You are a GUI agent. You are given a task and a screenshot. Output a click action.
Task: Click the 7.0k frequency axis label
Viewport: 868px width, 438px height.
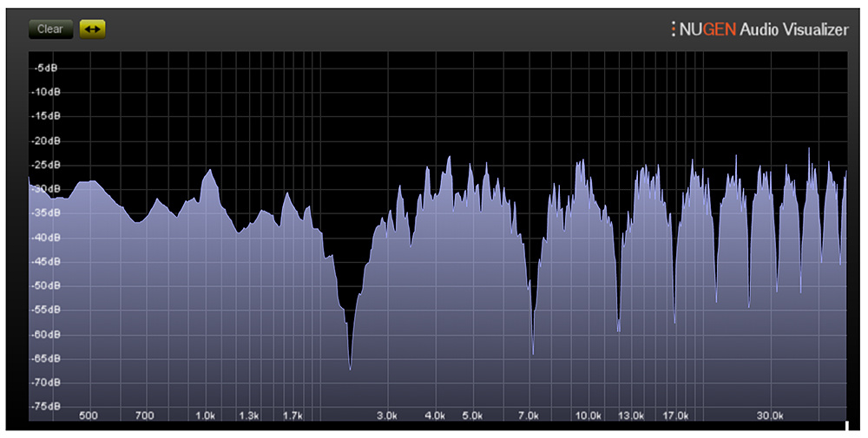[x=529, y=416]
